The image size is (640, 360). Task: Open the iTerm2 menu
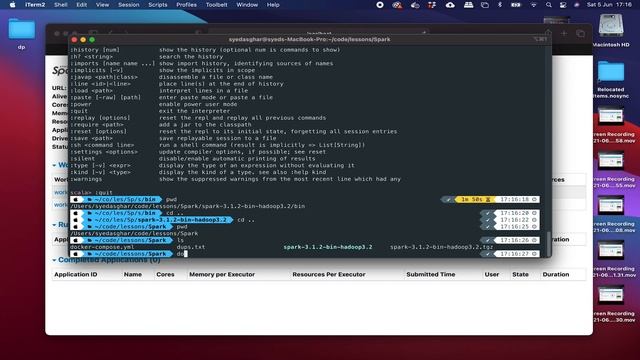point(35,5)
